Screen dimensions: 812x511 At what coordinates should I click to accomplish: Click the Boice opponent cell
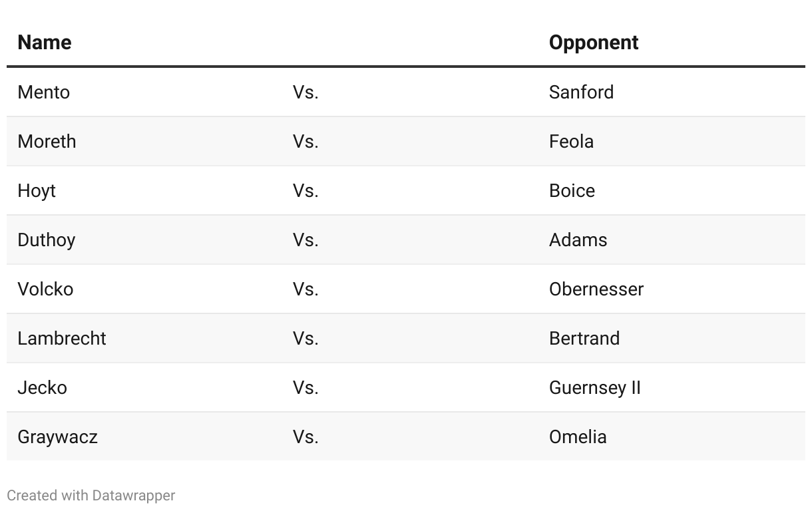click(572, 190)
